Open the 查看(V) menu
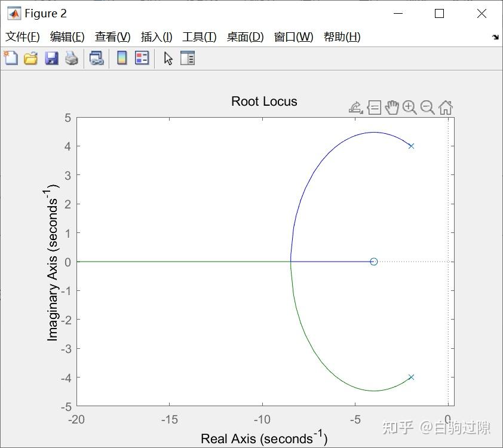Viewport: 503px width, 448px height. pos(112,37)
